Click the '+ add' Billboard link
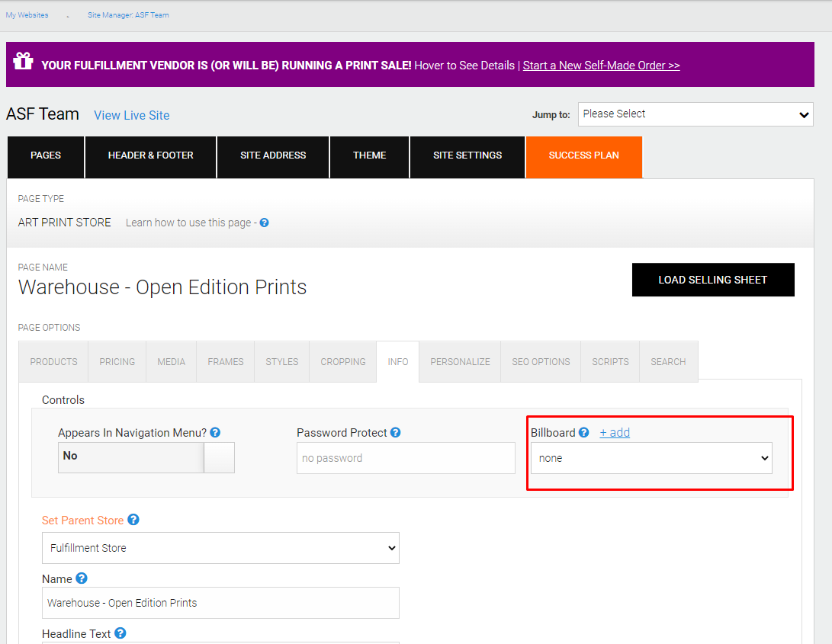The height and width of the screenshot is (644, 832). pos(615,432)
